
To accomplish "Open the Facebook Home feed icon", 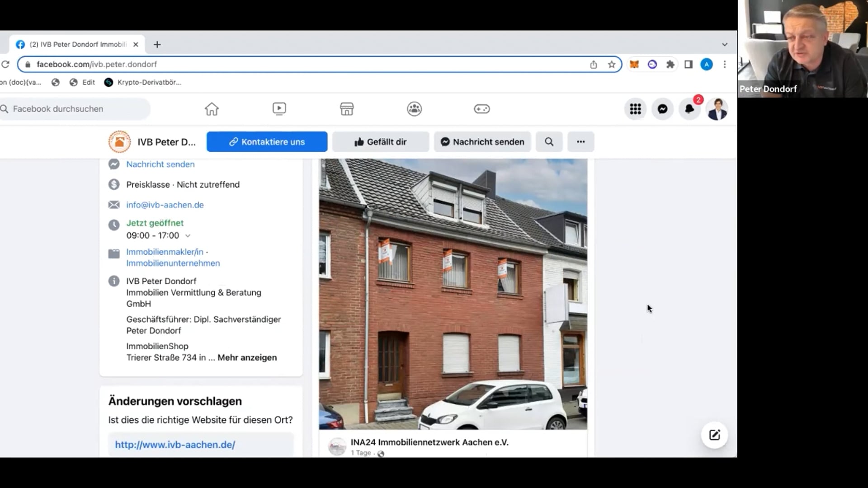I will pyautogui.click(x=212, y=109).
